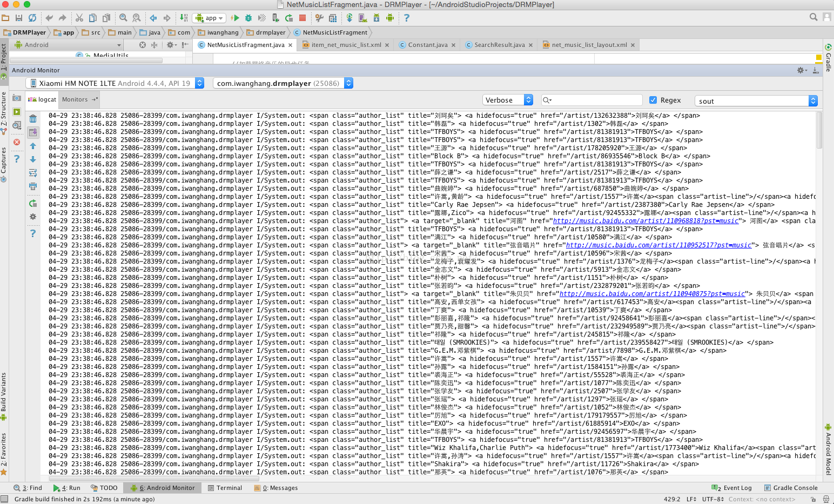This screenshot has height=504, width=834.
Task: Open the Verbose log level dropdown
Action: pos(508,100)
